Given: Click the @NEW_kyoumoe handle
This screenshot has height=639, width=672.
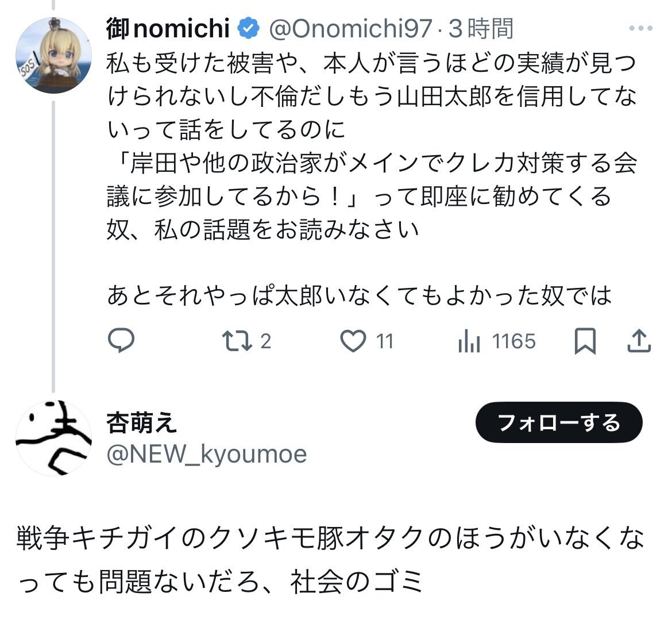Looking at the screenshot, I should click(207, 454).
